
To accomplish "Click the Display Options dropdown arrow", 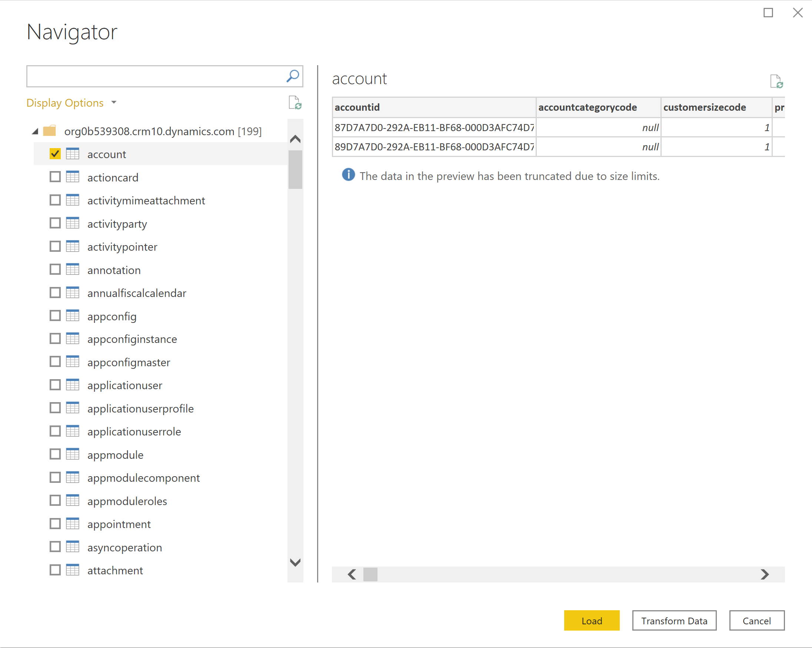I will click(x=116, y=103).
